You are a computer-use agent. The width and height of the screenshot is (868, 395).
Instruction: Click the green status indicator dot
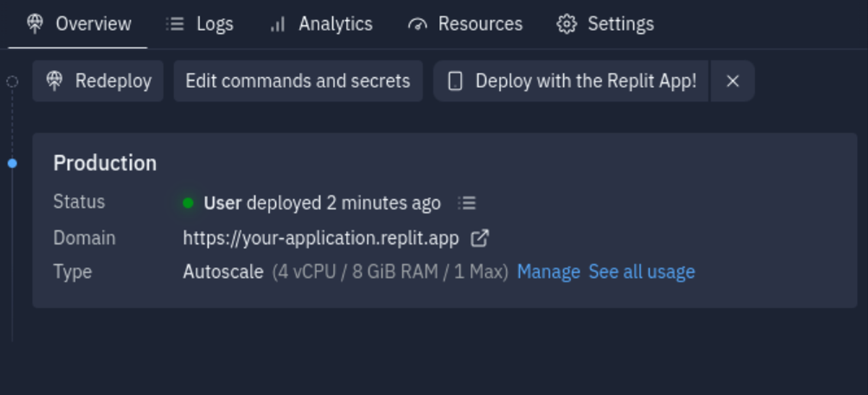(x=188, y=203)
